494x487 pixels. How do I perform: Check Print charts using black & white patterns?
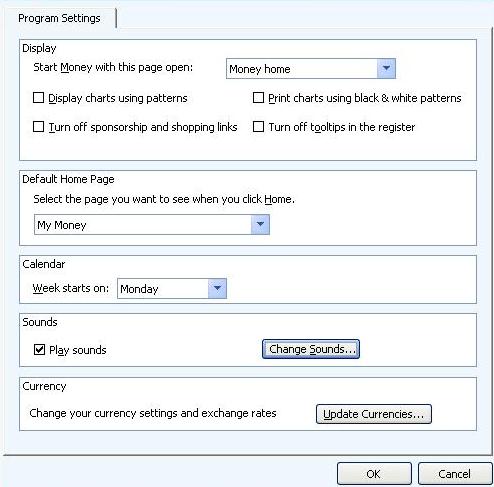pos(258,98)
